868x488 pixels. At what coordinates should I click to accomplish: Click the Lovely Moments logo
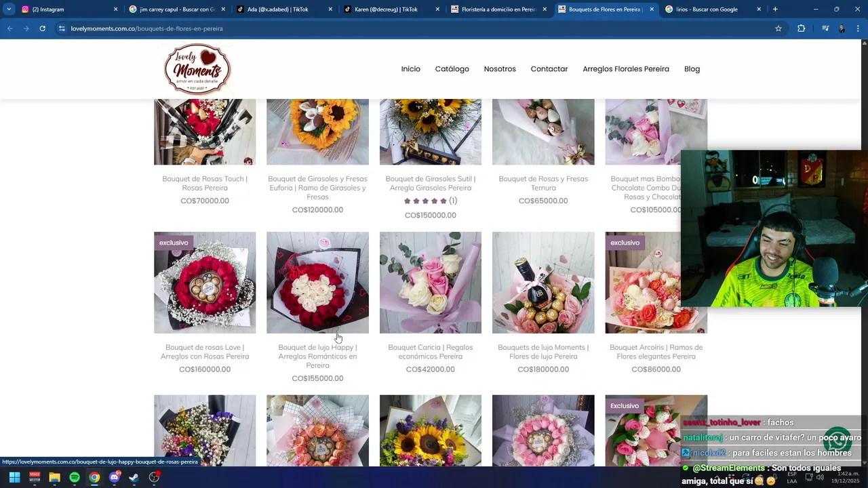click(197, 68)
